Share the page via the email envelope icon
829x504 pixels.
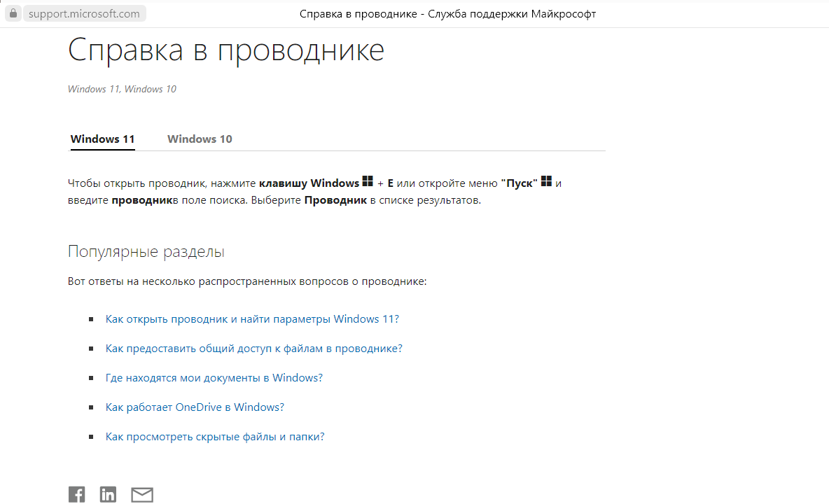click(x=142, y=495)
